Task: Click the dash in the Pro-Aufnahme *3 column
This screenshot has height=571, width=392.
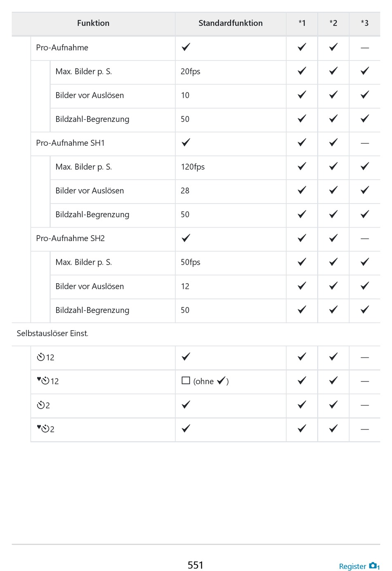Action: pos(364,48)
